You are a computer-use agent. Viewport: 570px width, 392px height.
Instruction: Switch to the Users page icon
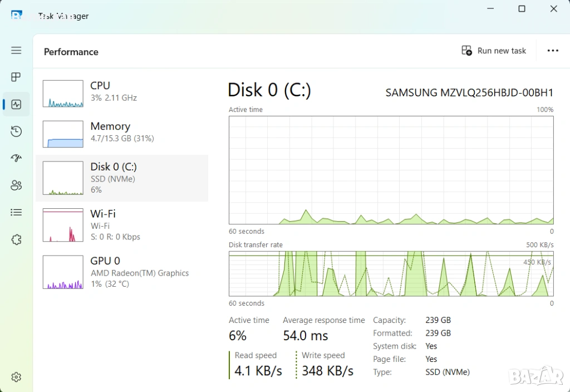point(16,185)
